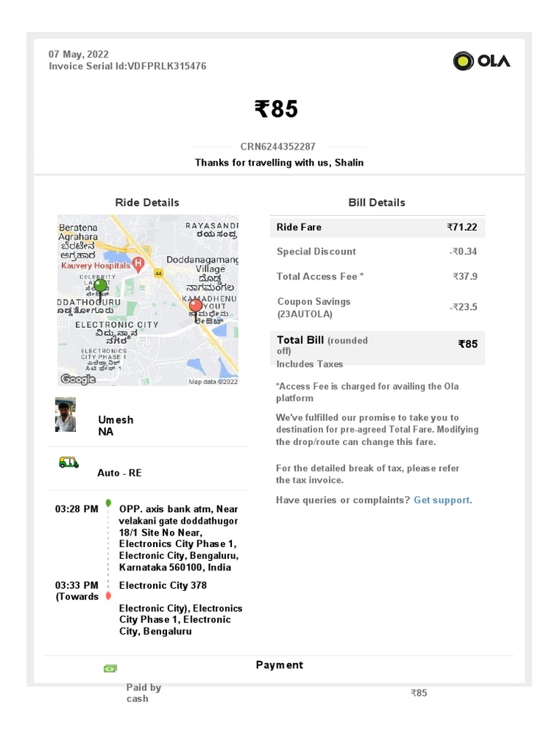Select the Kauvery Hospitals map marker
This screenshot has width=560, height=747.
tap(139, 263)
